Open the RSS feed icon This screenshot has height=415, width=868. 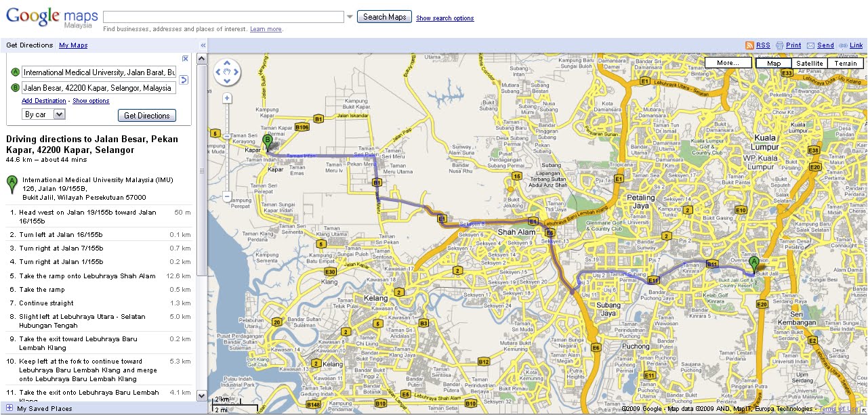[x=749, y=45]
